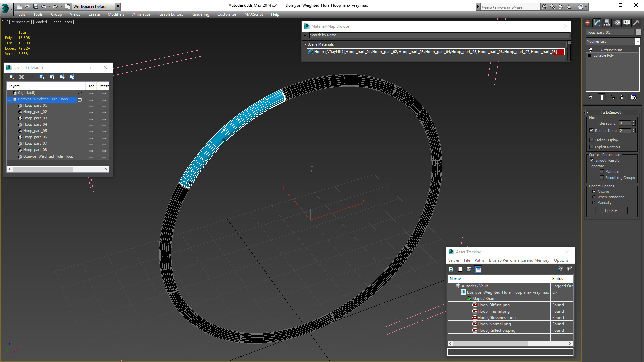
Task: Toggle current-layer box for Domyos_Weighted_Hula_Hoop
Action: coord(79,100)
